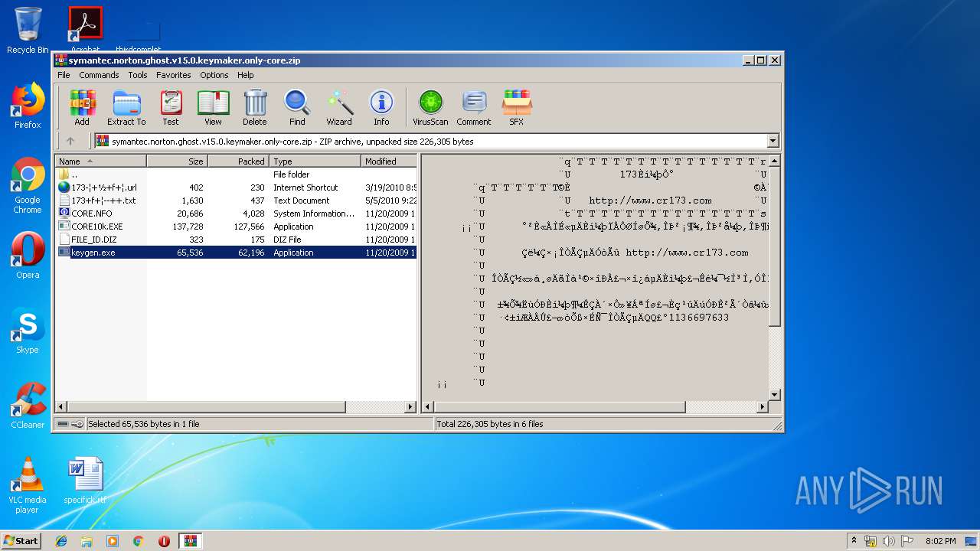Open Internet Explorer in taskbar
The width and height of the screenshot is (980, 551).
[x=61, y=541]
